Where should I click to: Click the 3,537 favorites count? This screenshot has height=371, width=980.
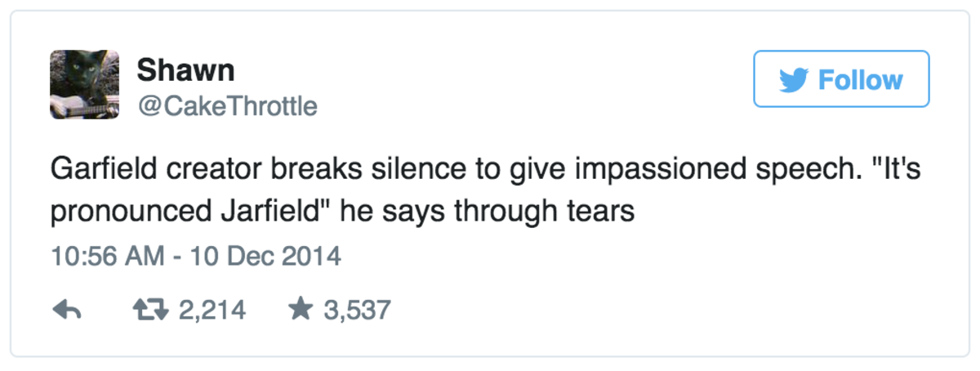coord(358,310)
